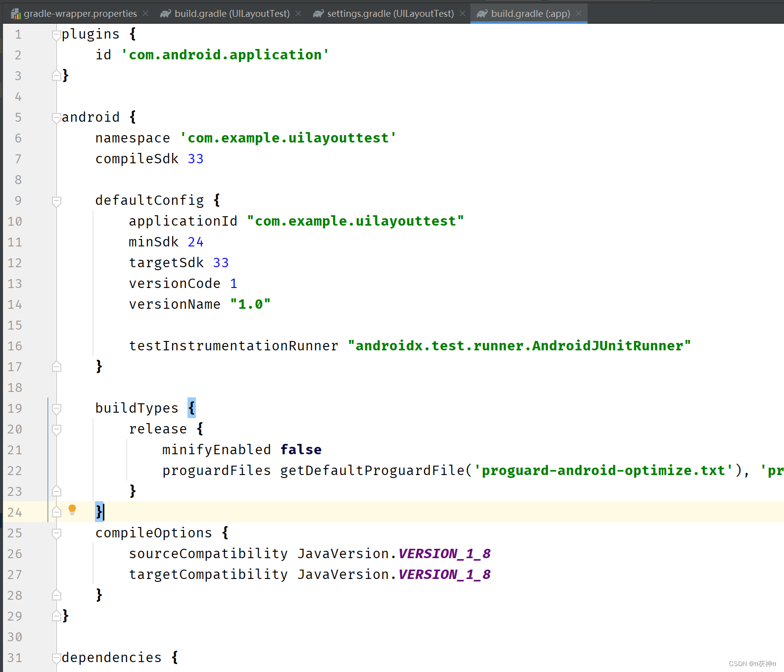Click minSdk value 24
The height and width of the screenshot is (672, 784).
[x=195, y=242]
